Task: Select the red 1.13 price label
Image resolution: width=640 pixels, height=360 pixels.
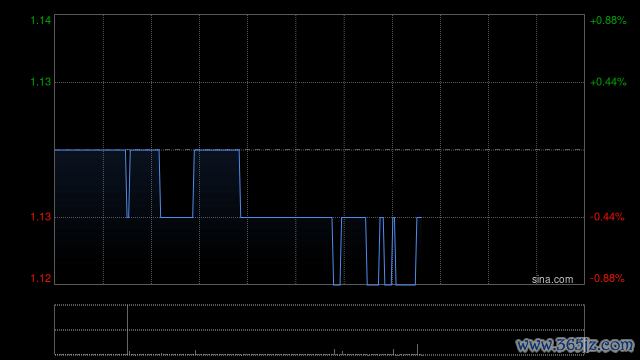Action: (41, 217)
